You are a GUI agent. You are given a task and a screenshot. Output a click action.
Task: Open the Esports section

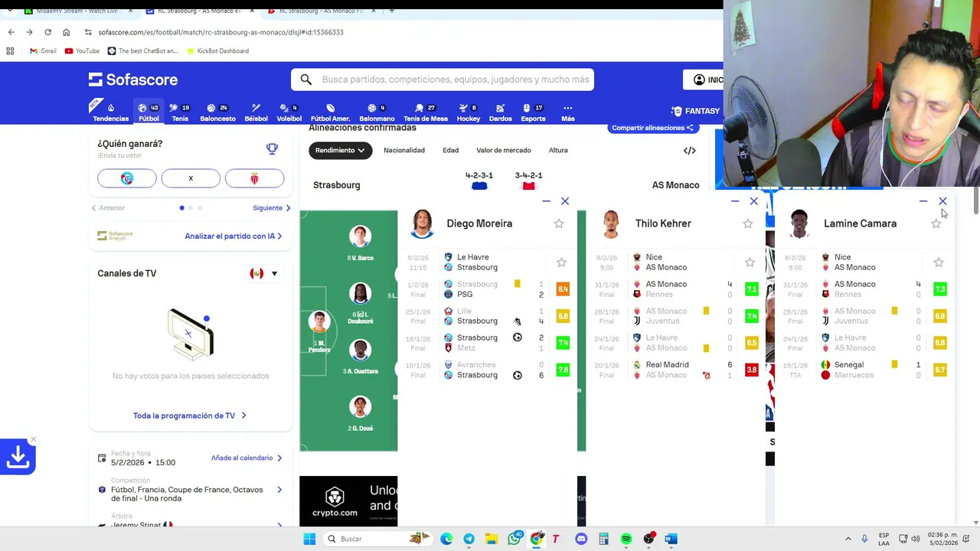pos(533,112)
